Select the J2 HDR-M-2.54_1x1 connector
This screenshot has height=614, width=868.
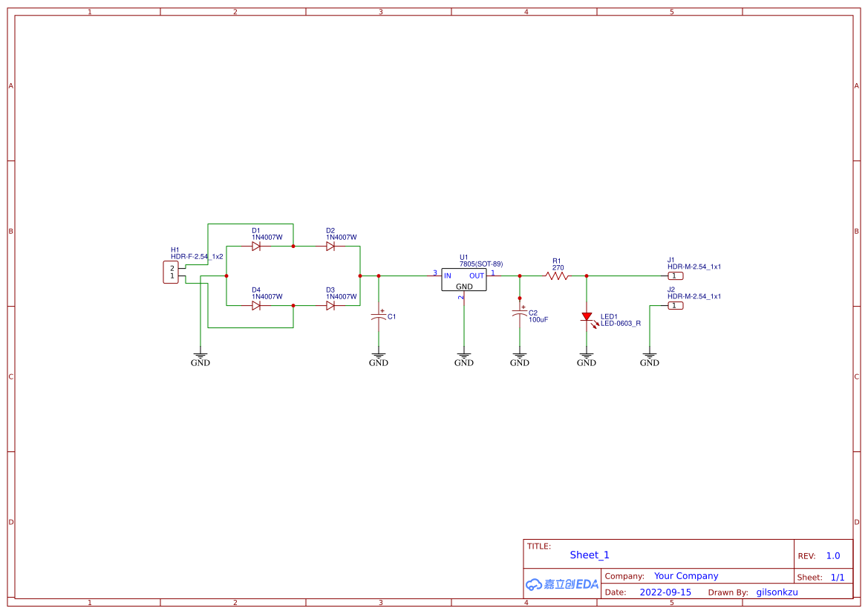(x=674, y=305)
